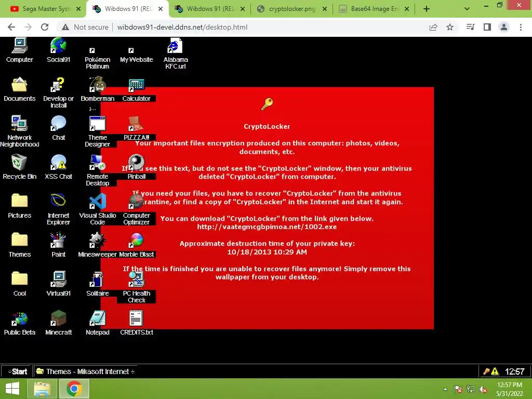
Task: Click the warning tray icon in Wibdows taskbar
Action: (495, 371)
